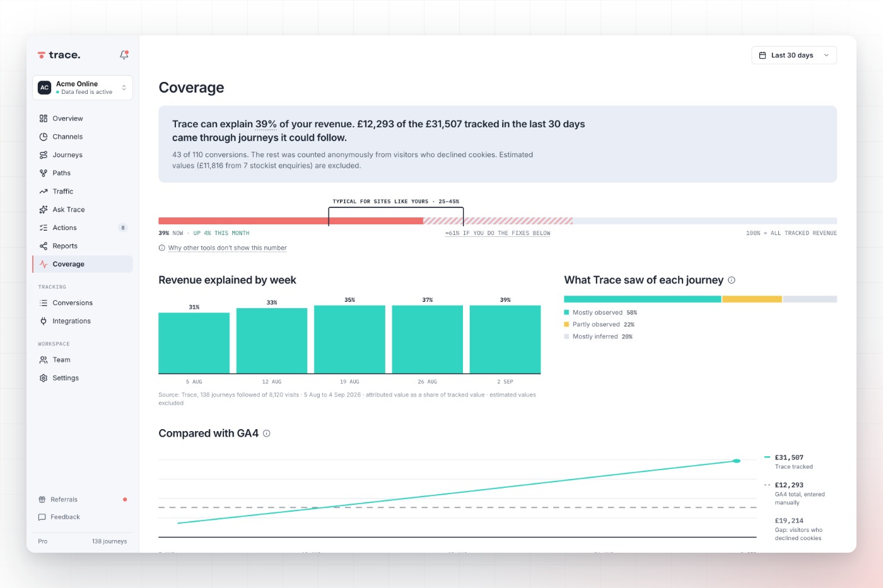Open Ask Trace from the sidebar
Screen dimensions: 883x588
pyautogui.click(x=83, y=210)
